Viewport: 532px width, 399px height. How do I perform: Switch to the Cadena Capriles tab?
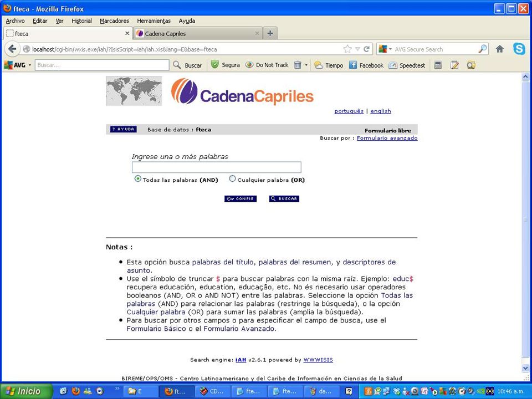[x=198, y=33]
